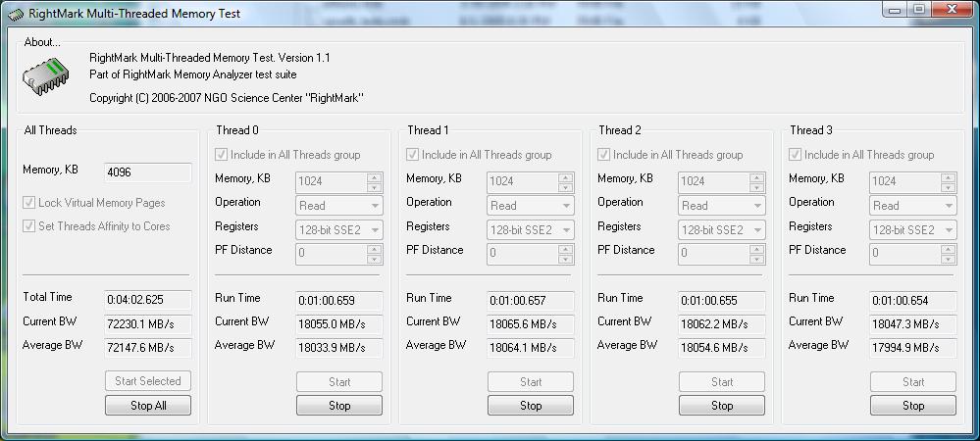
Task: Click the Stop All button
Action: (148, 406)
